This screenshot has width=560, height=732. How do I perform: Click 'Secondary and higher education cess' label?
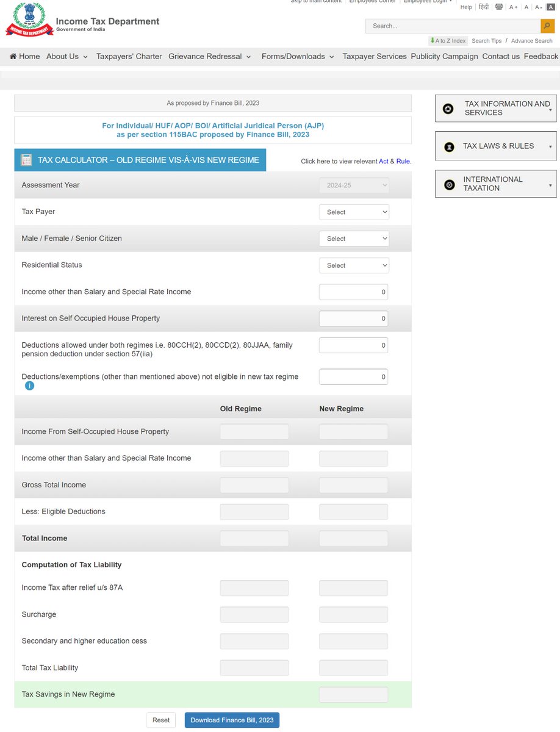tap(84, 641)
